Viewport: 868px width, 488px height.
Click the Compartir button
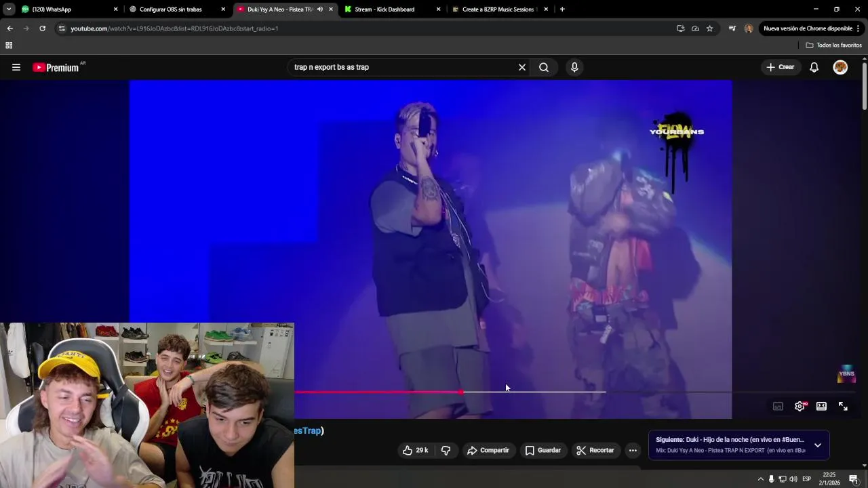coord(488,450)
